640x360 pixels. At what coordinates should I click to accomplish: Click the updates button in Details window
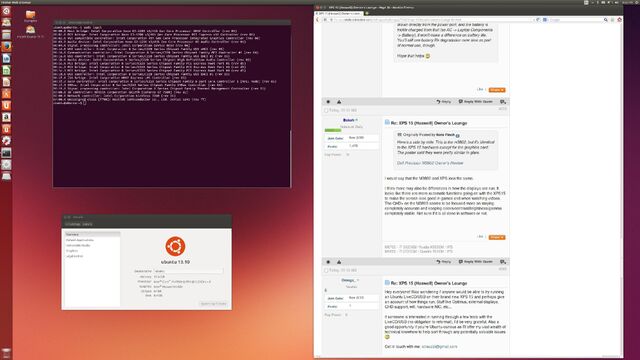[213, 304]
